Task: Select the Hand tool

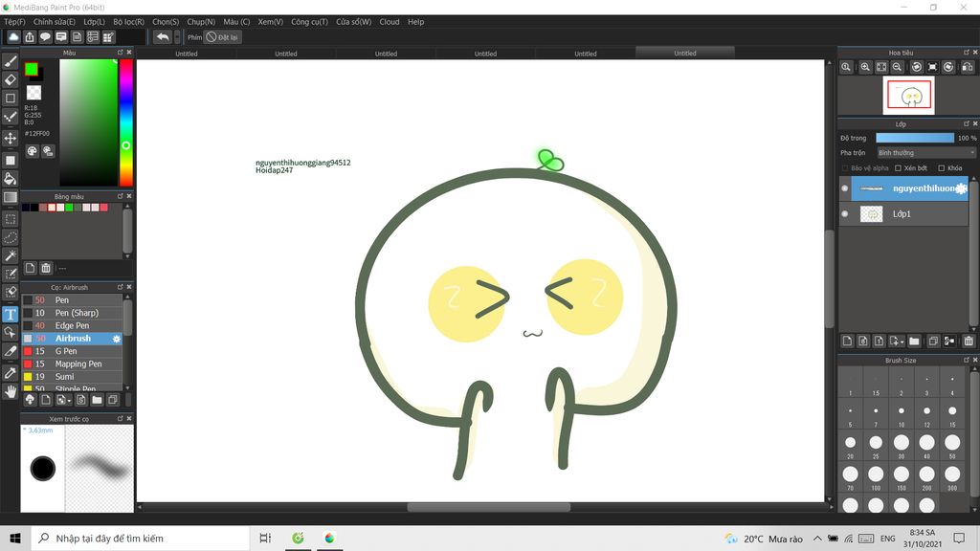Action: click(10, 391)
